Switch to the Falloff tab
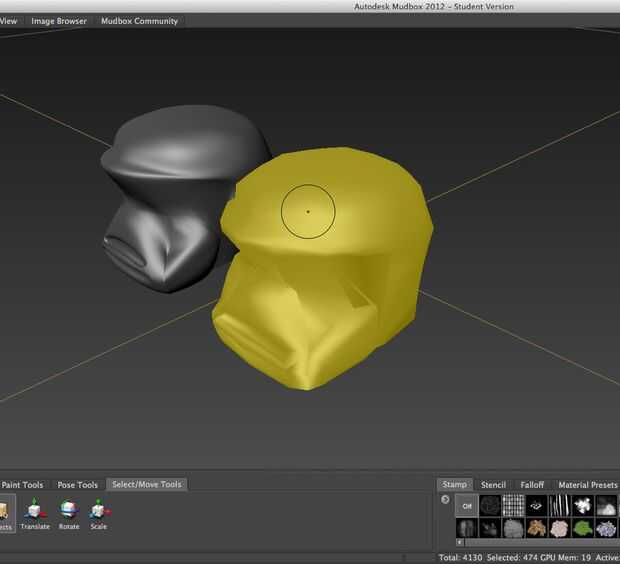 coord(532,485)
